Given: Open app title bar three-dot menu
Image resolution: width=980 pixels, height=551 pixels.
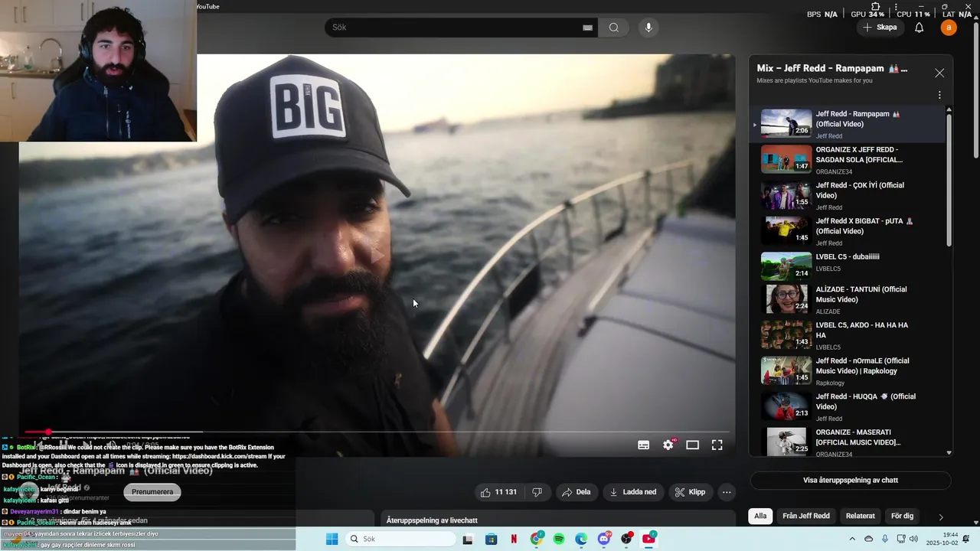Looking at the screenshot, I should [897, 6].
